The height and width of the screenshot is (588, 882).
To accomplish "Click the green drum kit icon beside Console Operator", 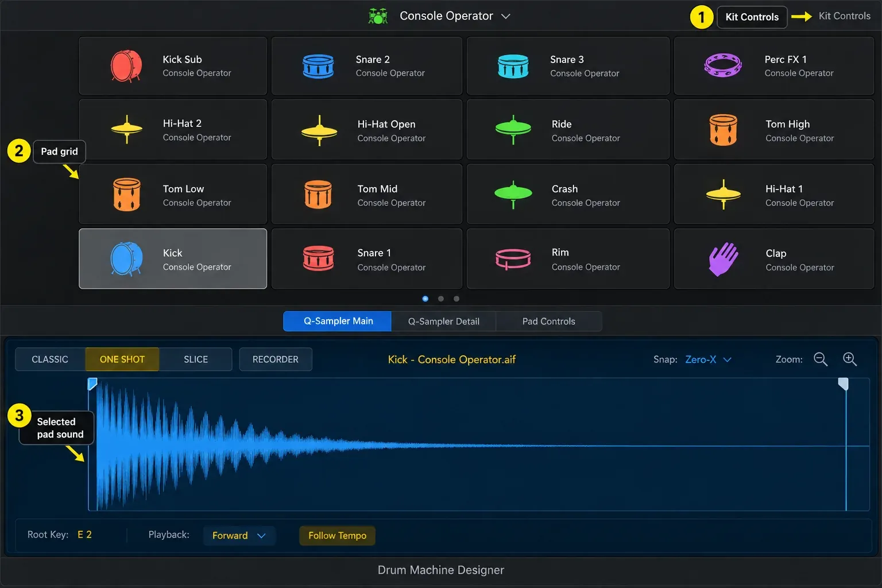I will point(378,16).
